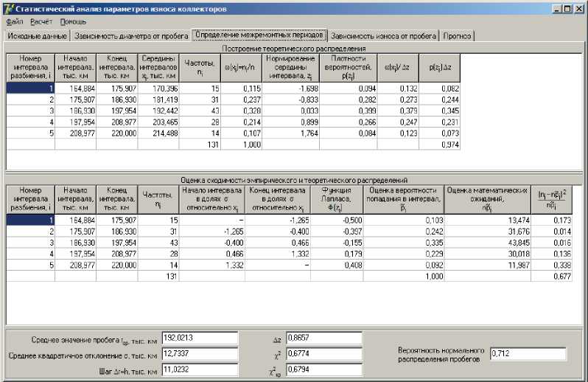Open the Расчёт menu
Viewport: 588px width, 382px height.
(x=41, y=22)
